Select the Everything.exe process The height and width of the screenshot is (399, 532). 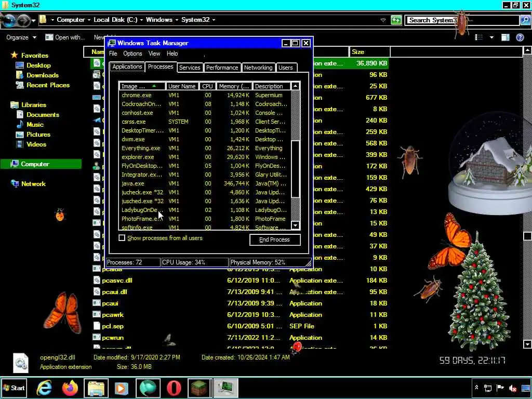click(205, 148)
